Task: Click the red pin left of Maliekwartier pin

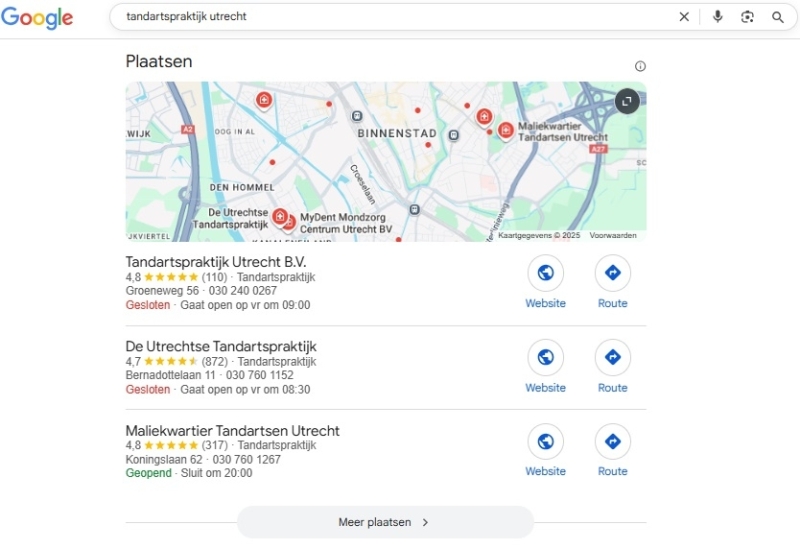Action: (484, 117)
